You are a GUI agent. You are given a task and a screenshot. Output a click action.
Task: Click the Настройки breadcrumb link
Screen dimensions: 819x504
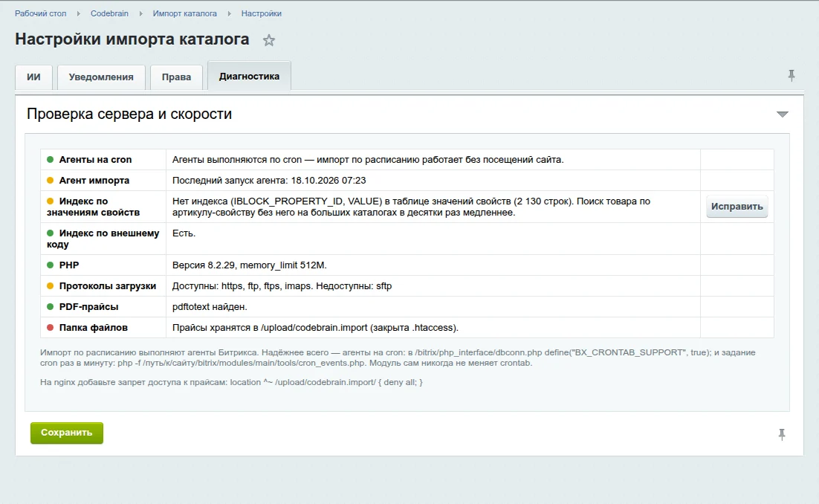[x=261, y=13]
